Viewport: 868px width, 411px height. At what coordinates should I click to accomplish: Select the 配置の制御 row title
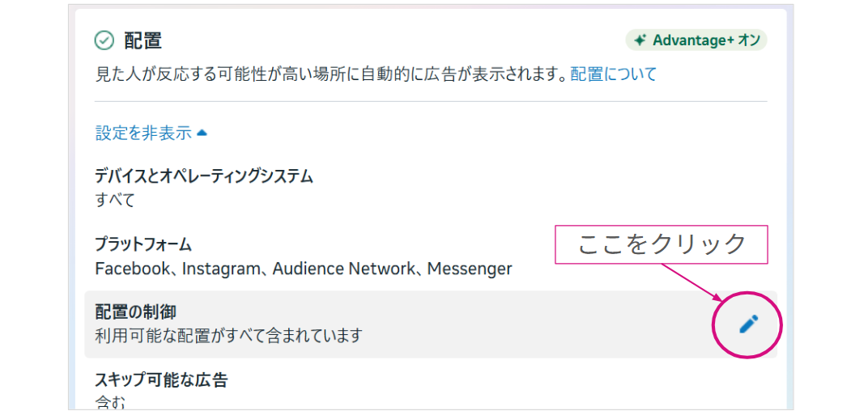pos(135,311)
